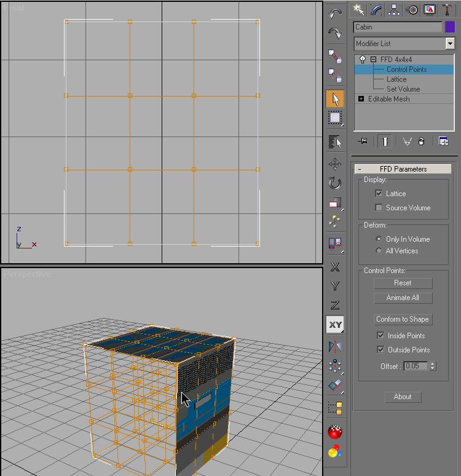This screenshot has width=461, height=476.
Task: Click the Reset control points button
Action: click(x=403, y=283)
